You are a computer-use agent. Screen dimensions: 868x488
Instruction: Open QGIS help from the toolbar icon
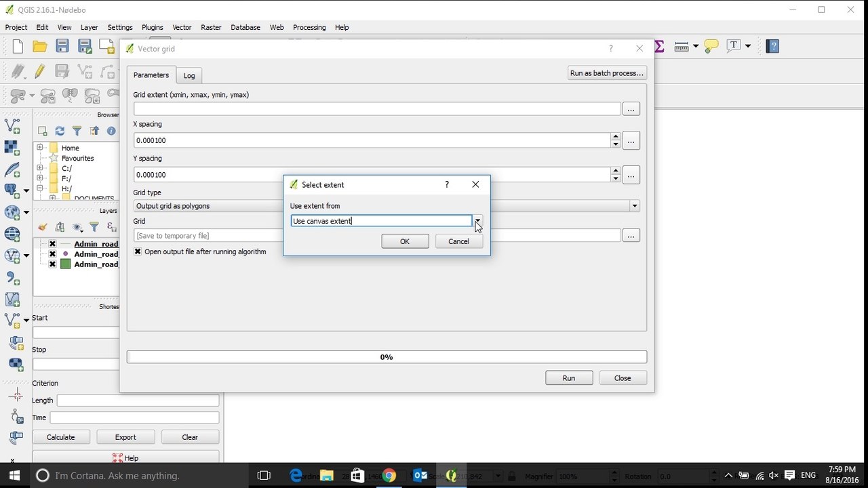[x=772, y=46]
